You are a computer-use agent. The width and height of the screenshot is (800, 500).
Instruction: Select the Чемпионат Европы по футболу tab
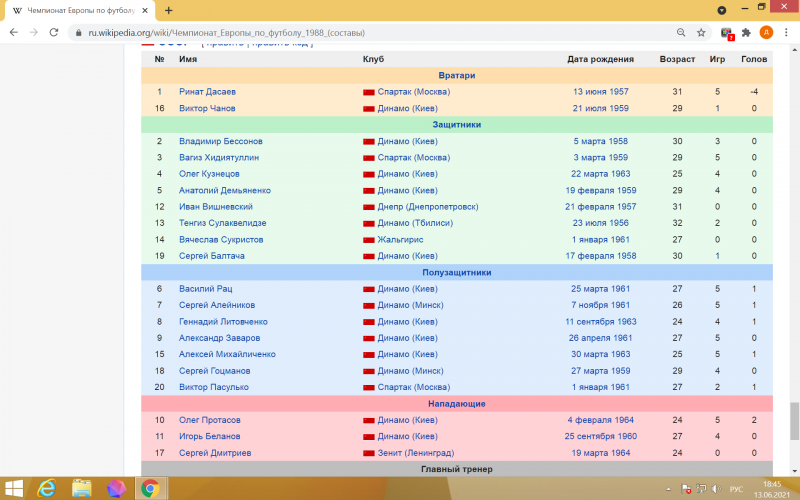click(79, 11)
